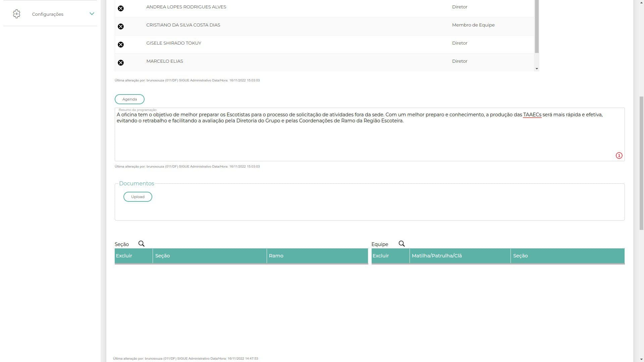Open Equipe search magnifier
Screen dimensions: 644x362
click(401, 244)
